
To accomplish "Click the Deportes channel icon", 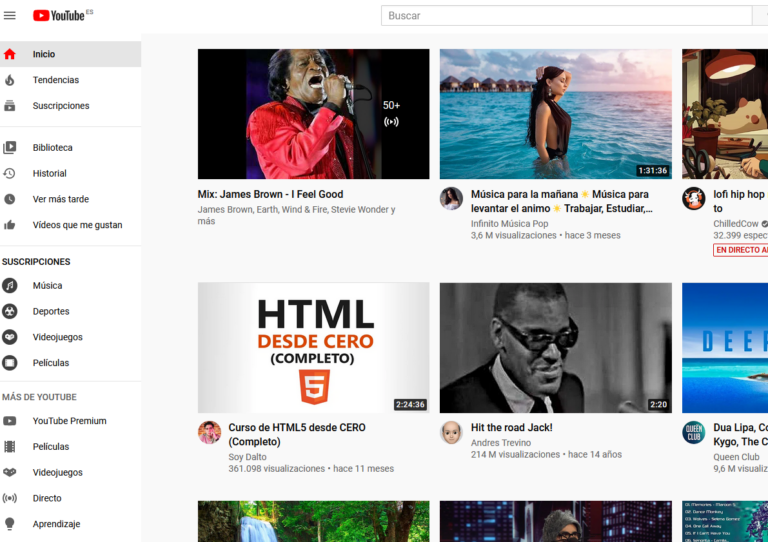I will tap(10, 311).
